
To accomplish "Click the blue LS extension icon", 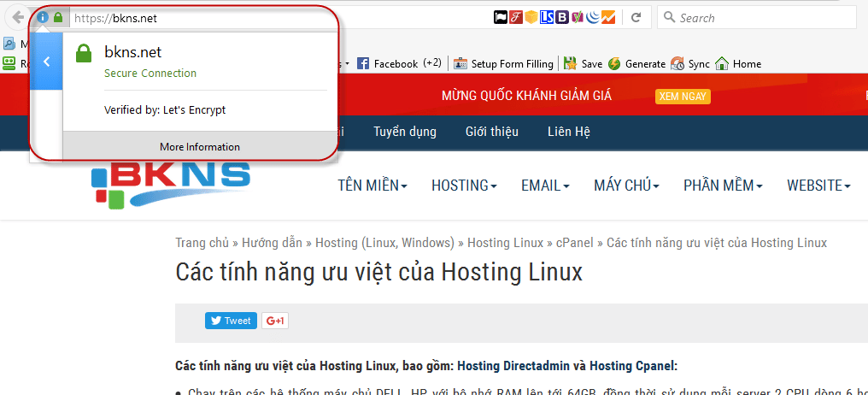I will pos(547,18).
